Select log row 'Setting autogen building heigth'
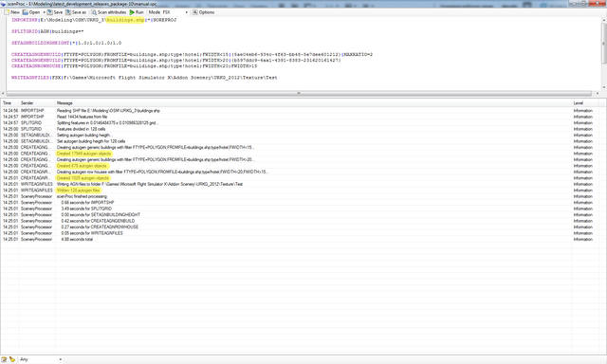 click(303, 136)
